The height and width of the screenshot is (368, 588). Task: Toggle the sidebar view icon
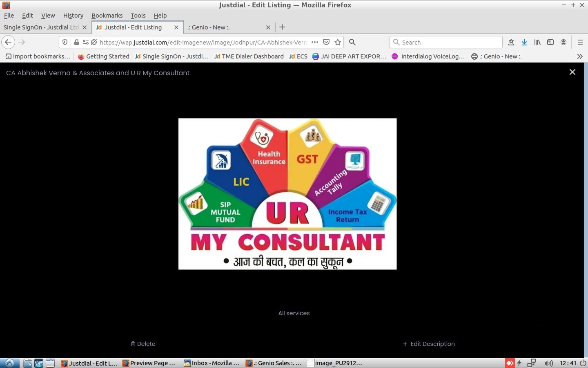click(550, 42)
